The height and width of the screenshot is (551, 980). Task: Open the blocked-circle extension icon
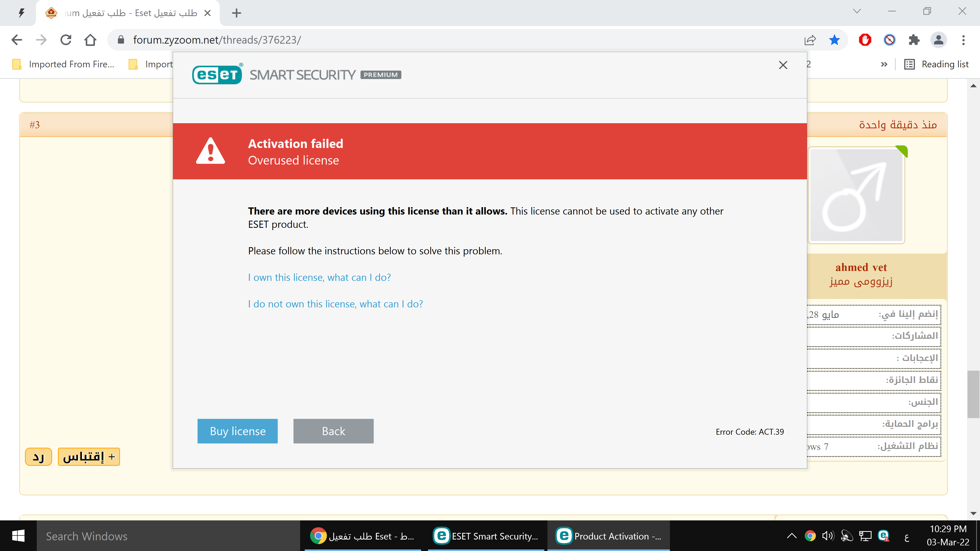coord(889,40)
